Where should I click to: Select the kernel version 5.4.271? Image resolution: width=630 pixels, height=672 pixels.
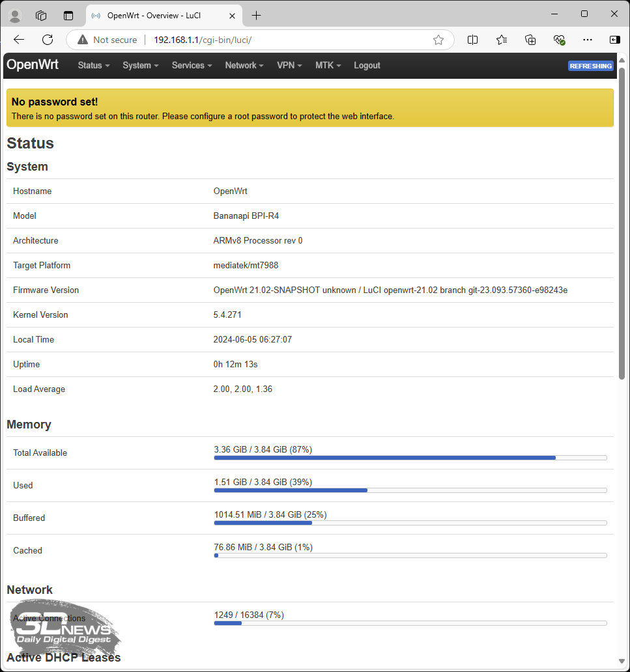(227, 315)
